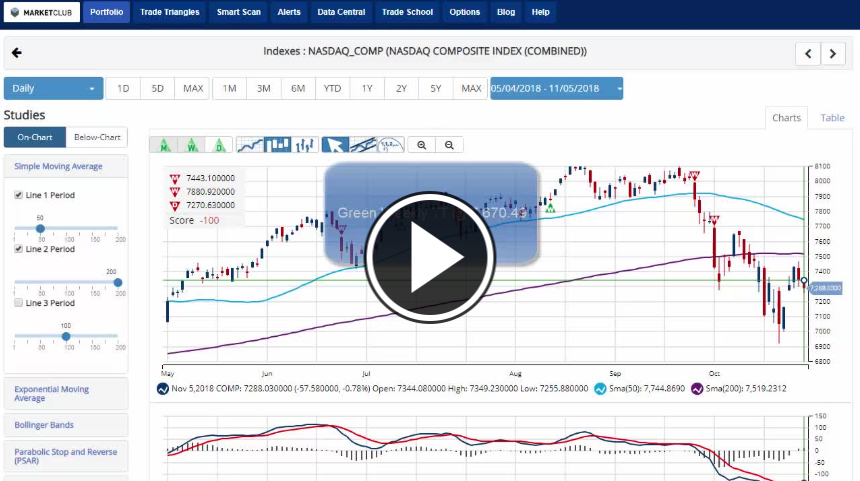Open the date range 05/04/2018 - 11/05/2018 dropdown
Viewport: 860px width, 481px height.
556,89
